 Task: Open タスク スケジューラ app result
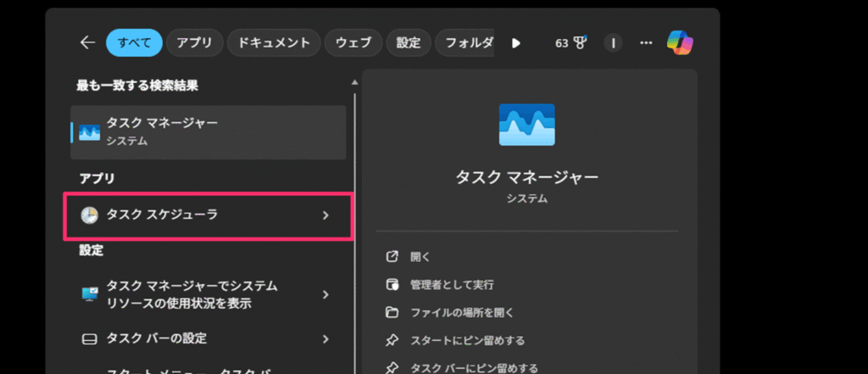[209, 215]
